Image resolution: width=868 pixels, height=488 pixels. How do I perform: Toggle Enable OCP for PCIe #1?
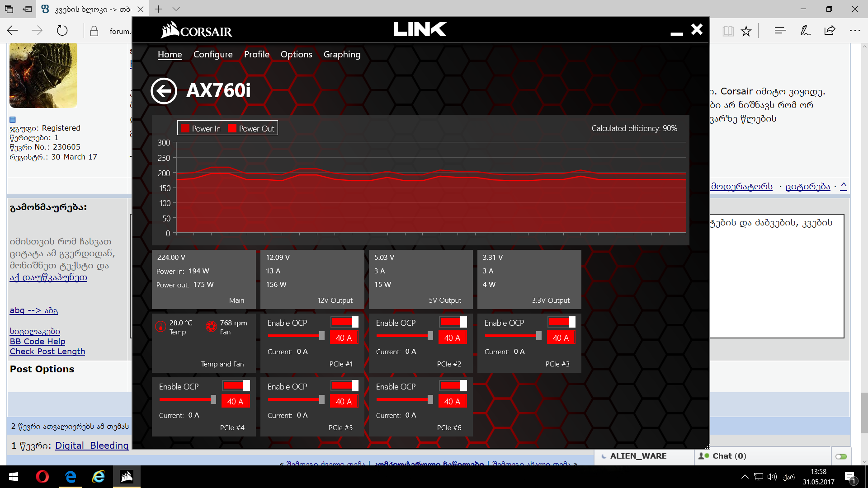click(x=344, y=322)
